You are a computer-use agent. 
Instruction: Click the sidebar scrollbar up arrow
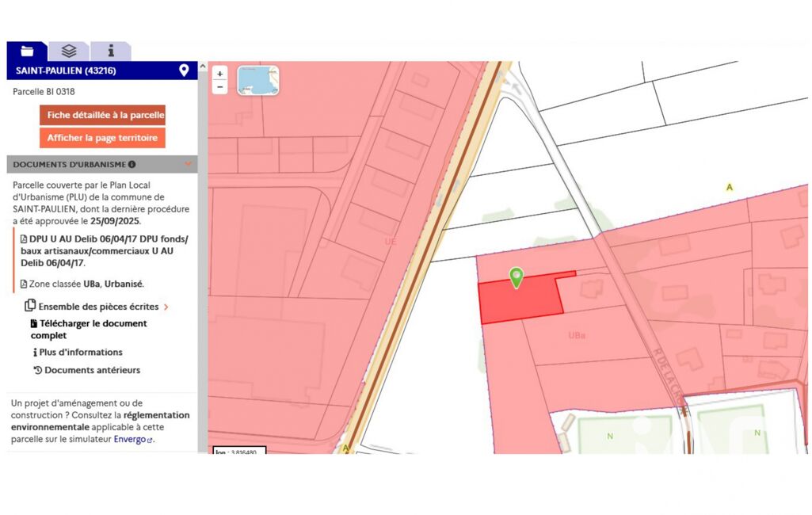pos(203,67)
